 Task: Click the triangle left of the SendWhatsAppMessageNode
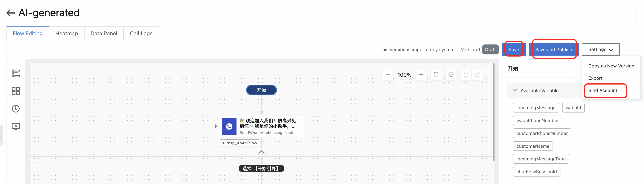(216, 127)
